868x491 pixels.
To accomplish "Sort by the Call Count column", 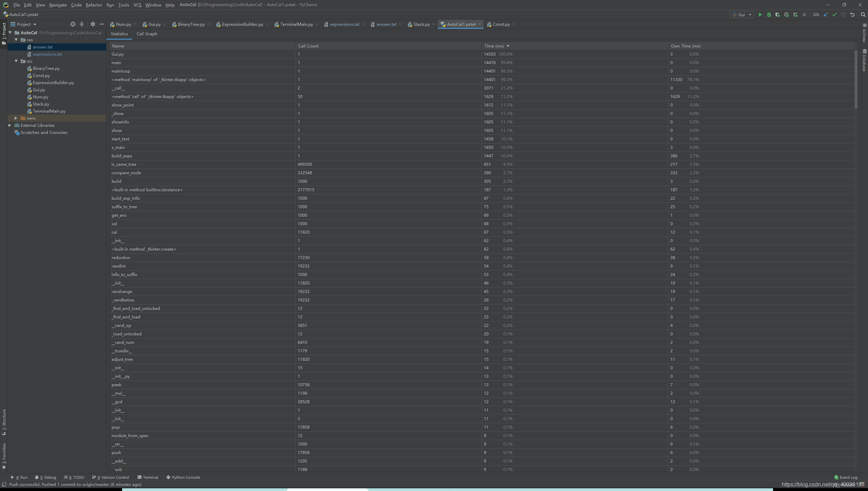I will click(388, 46).
